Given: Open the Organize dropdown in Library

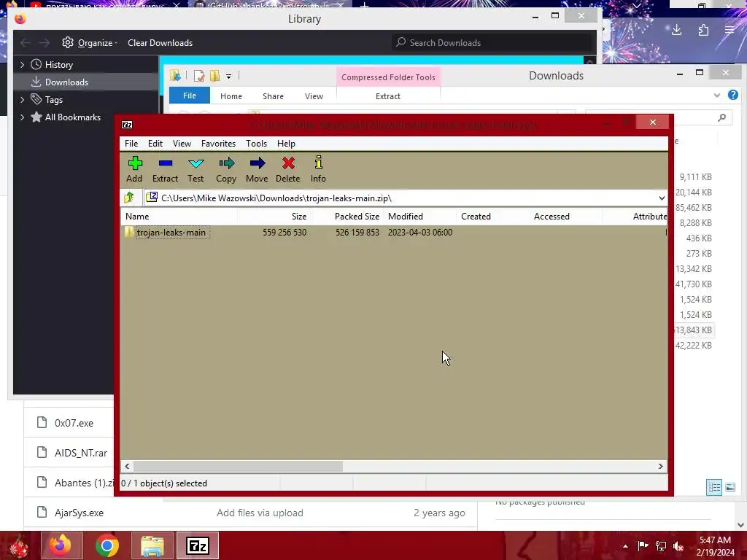Looking at the screenshot, I should tap(90, 43).
